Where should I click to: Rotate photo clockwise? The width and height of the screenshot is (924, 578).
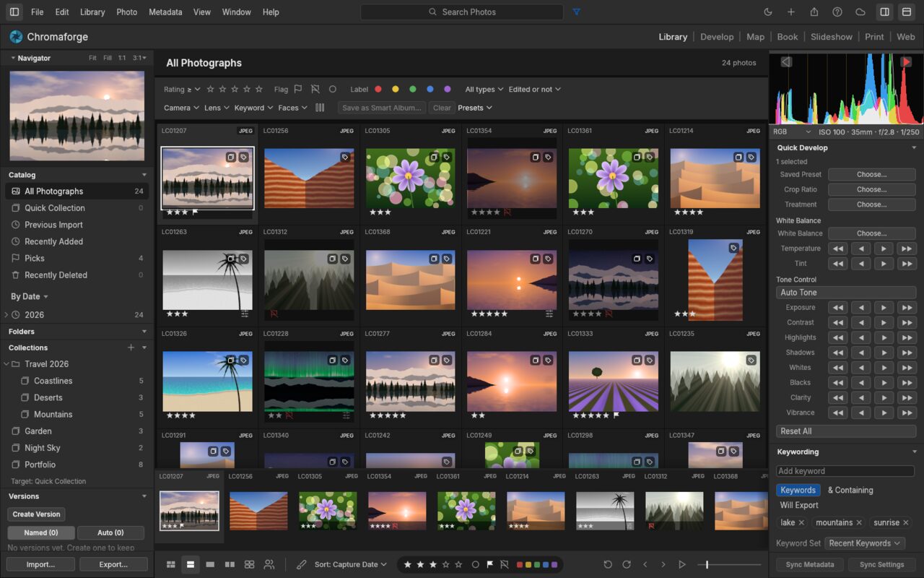pos(627,564)
